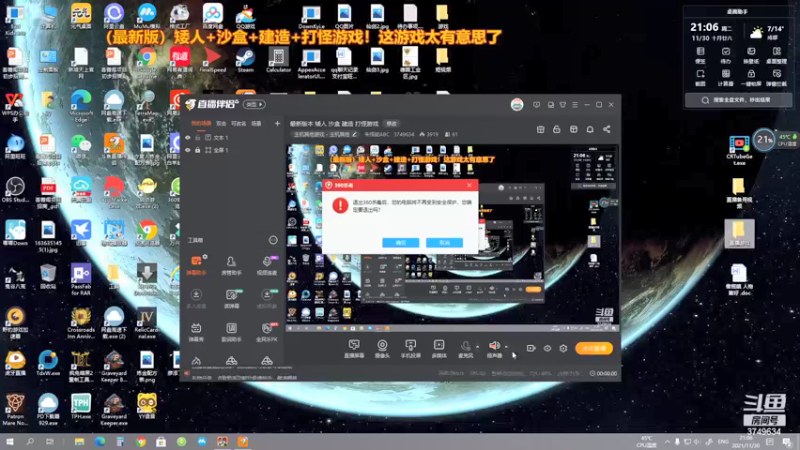Click the stream preview canvas
The height and width of the screenshot is (450, 800).
453,238
